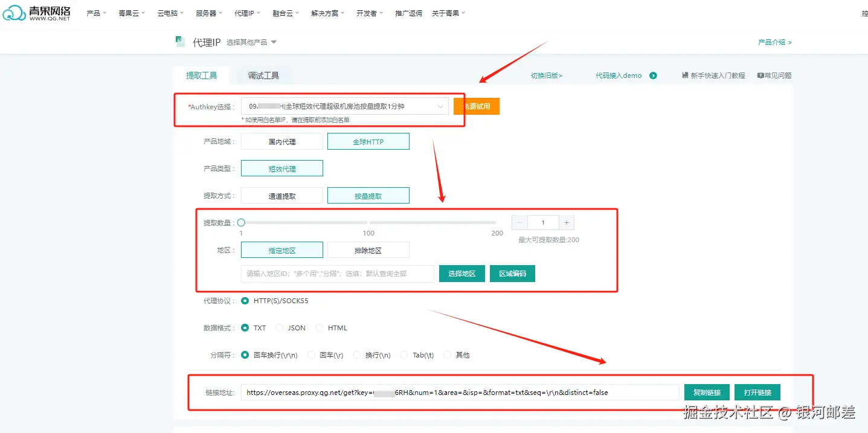Click the 选择地区 button
The height and width of the screenshot is (433, 868).
point(462,274)
